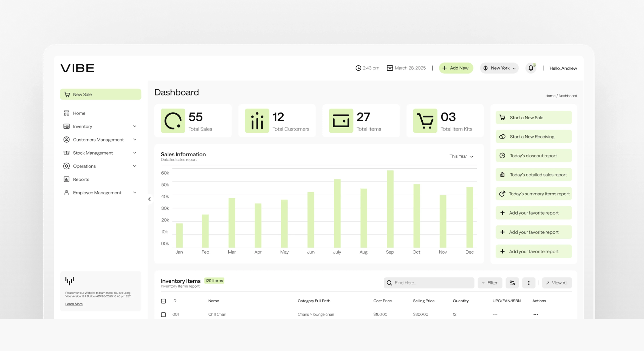
Task: Collapse sidebar with the left arrow icon
Action: point(149,199)
